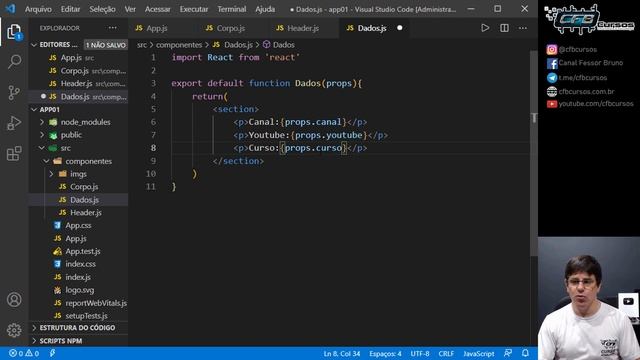
Task: Open the Explorer view in activity bar
Action: [x=14, y=32]
